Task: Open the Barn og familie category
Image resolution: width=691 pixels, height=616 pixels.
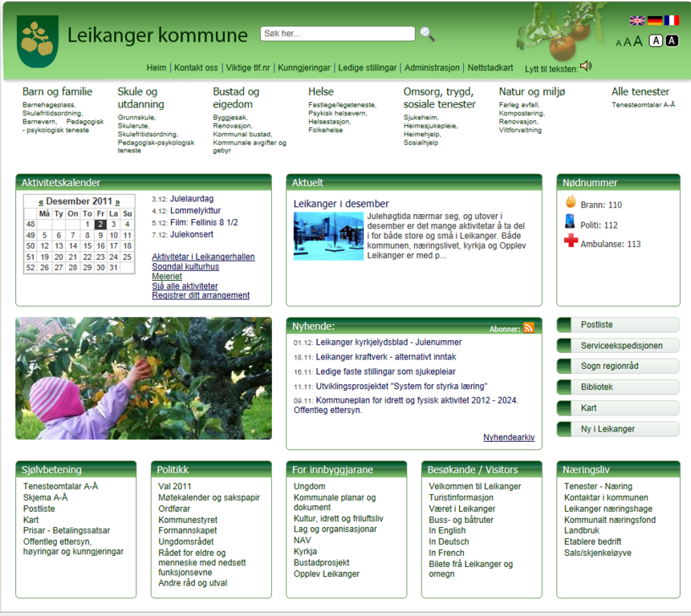Action: (x=57, y=91)
